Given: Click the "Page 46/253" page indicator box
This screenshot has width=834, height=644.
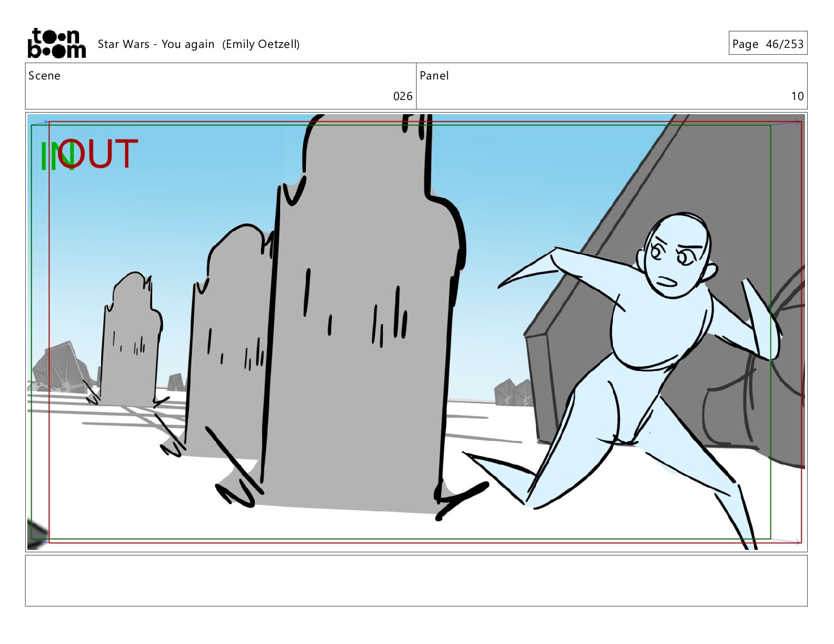Looking at the screenshot, I should 768,43.
